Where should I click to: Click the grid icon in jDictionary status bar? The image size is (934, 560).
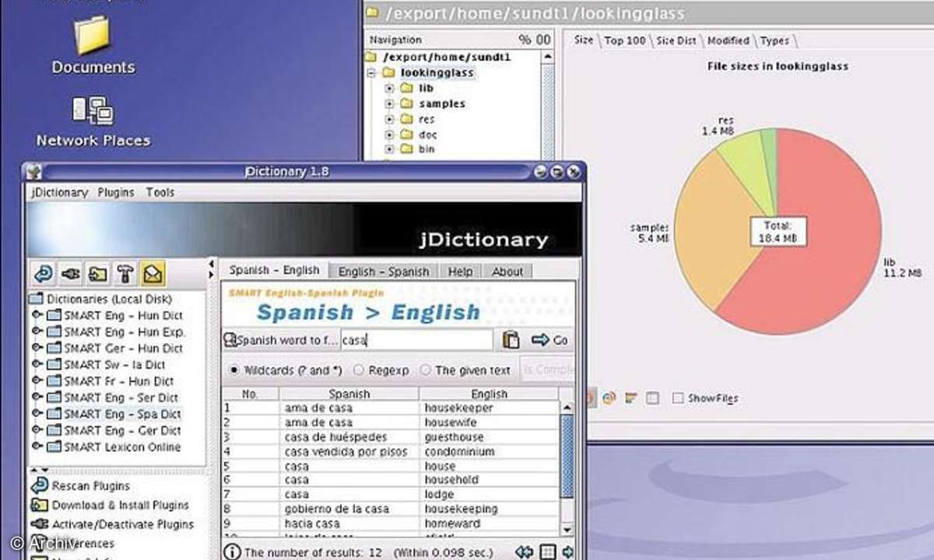pyautogui.click(x=548, y=551)
